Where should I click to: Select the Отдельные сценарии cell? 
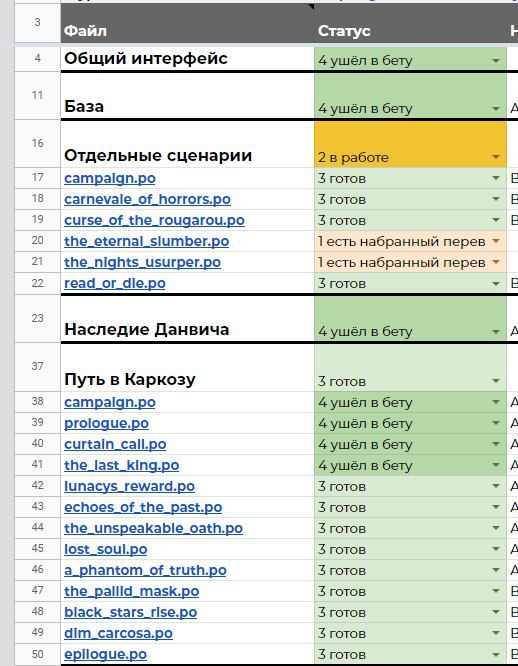click(x=187, y=144)
